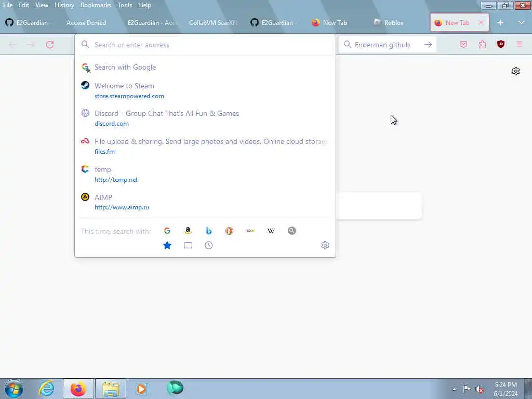Open the View menu
The width and height of the screenshot is (532, 399).
pyautogui.click(x=42, y=5)
